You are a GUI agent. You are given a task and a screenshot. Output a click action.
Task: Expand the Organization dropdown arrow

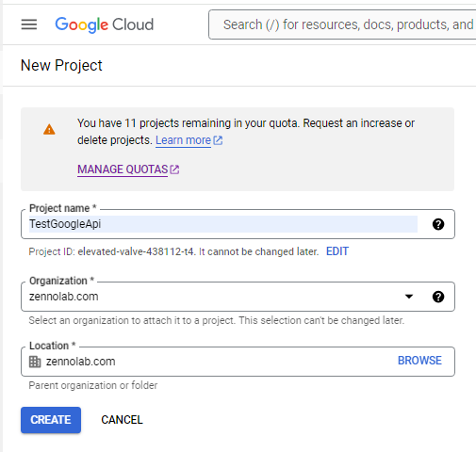pos(409,297)
